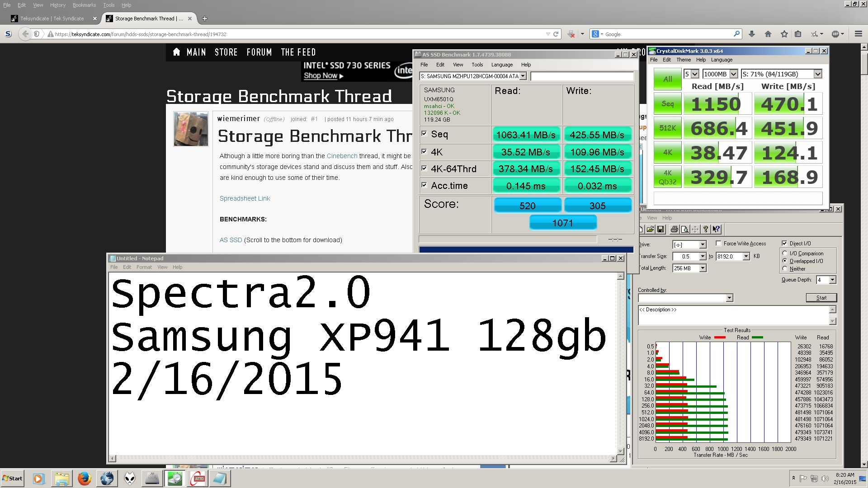Click the ATTO Print Preview icon
The image size is (868, 488).
684,230
